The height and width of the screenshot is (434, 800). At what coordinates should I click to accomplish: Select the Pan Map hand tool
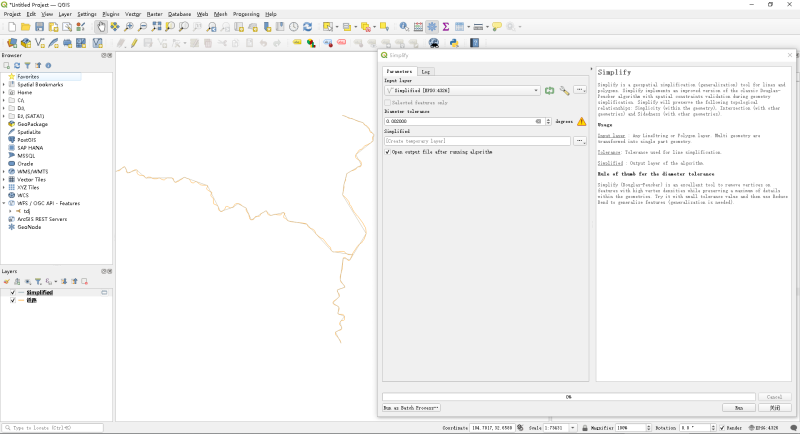(x=101, y=27)
